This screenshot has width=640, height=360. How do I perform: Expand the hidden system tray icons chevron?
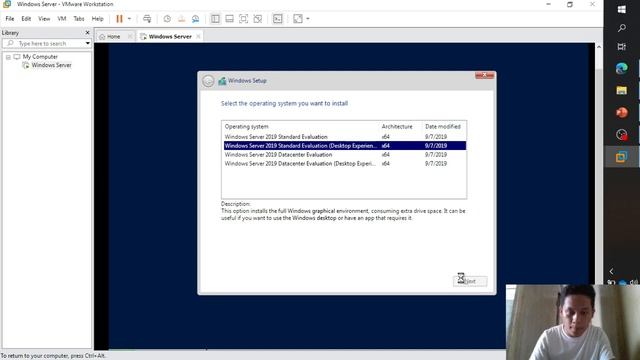[x=611, y=271]
